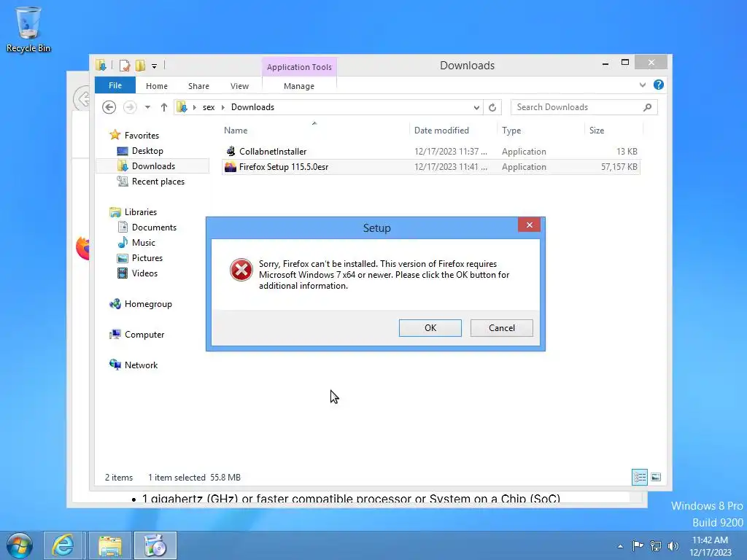The height and width of the screenshot is (560, 747).
Task: Click the search magnifier icon
Action: (x=647, y=107)
